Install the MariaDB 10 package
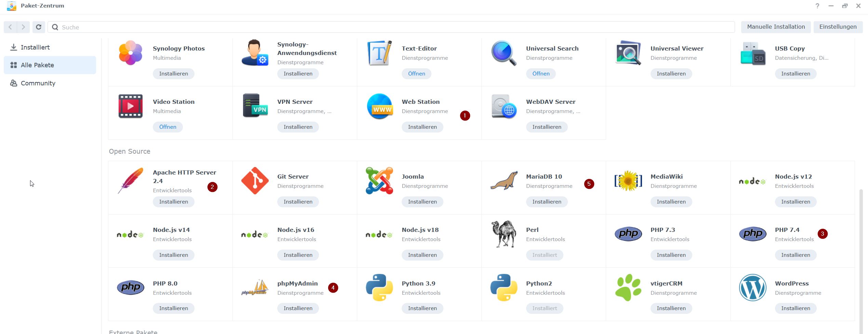Screen dimensions: 868x334 [x=547, y=201]
